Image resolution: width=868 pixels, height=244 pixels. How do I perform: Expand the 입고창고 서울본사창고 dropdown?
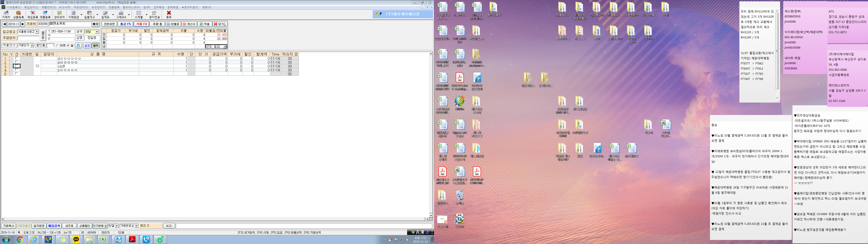37,32
